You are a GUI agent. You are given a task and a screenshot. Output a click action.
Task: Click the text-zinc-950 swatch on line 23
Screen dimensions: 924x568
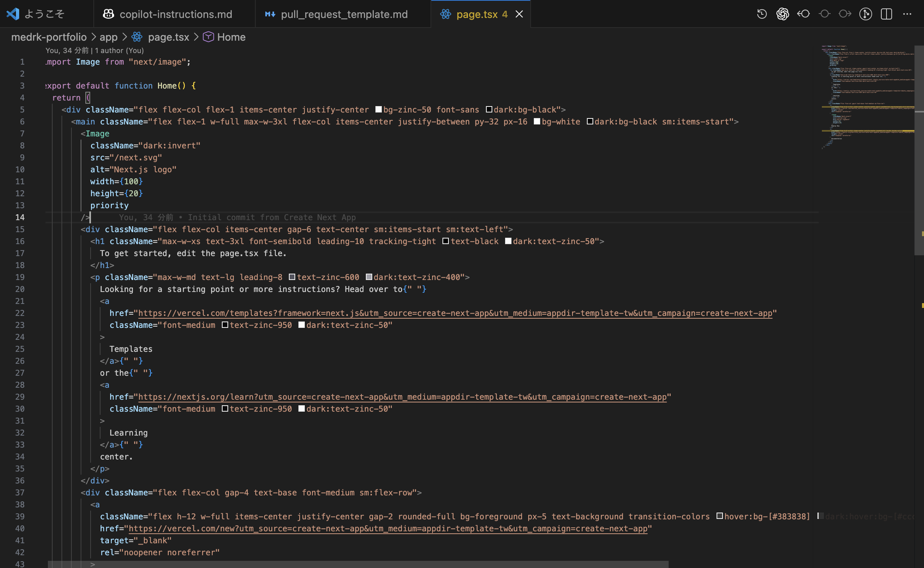click(225, 325)
